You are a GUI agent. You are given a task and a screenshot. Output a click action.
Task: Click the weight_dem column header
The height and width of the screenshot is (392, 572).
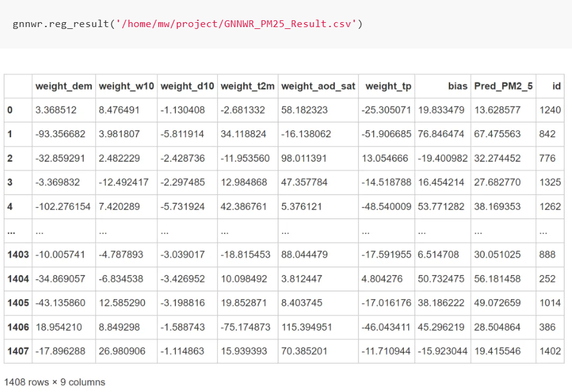coord(64,86)
